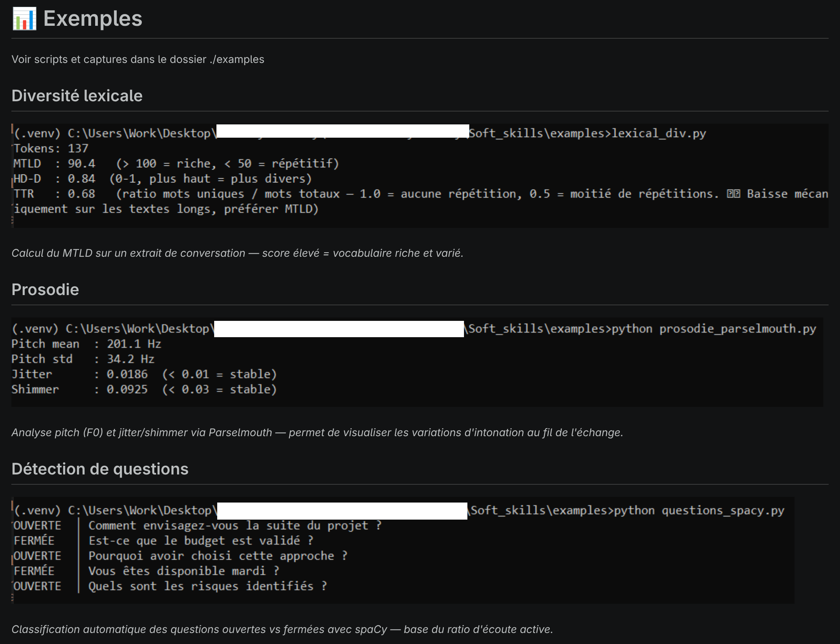
Task: Click the HD-D 0.84 value line
Action: 163,179
